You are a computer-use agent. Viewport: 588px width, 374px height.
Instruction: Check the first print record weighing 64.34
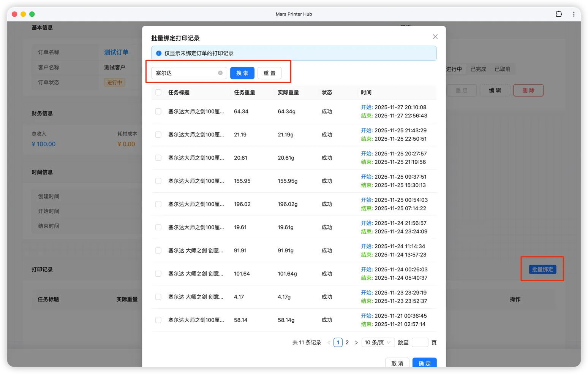coord(158,111)
